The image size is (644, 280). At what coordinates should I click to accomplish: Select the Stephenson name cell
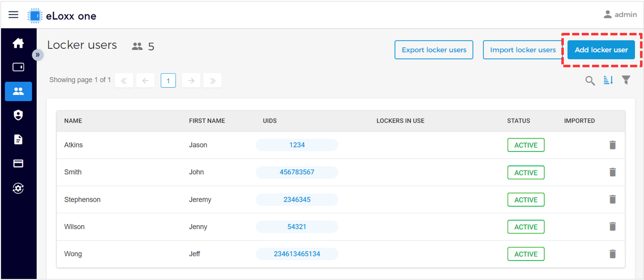[x=82, y=199]
